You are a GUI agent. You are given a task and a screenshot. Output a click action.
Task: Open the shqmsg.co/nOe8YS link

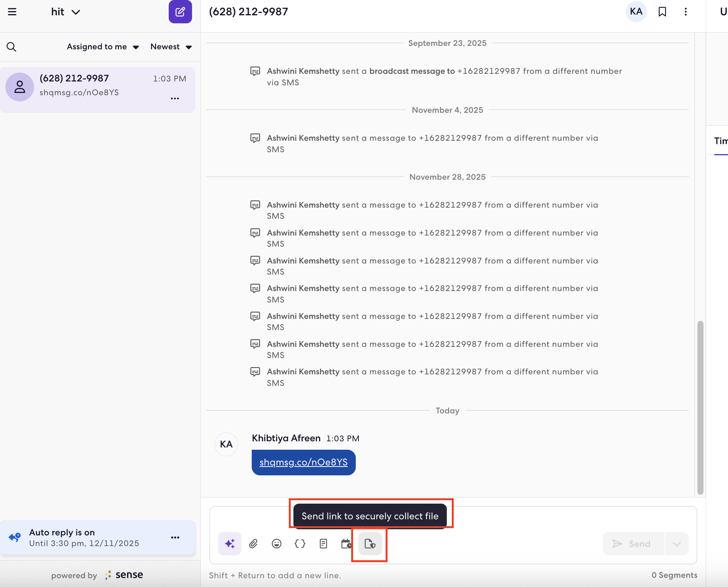coord(303,462)
